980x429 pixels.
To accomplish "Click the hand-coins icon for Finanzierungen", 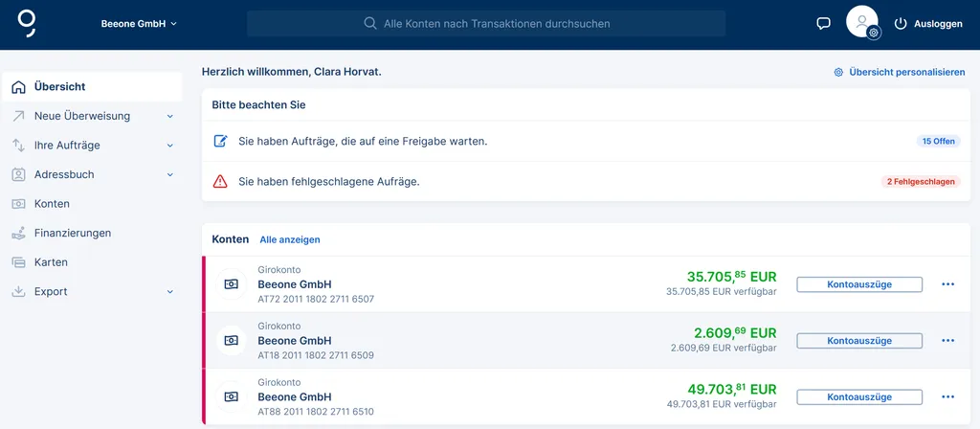I will point(19,234).
